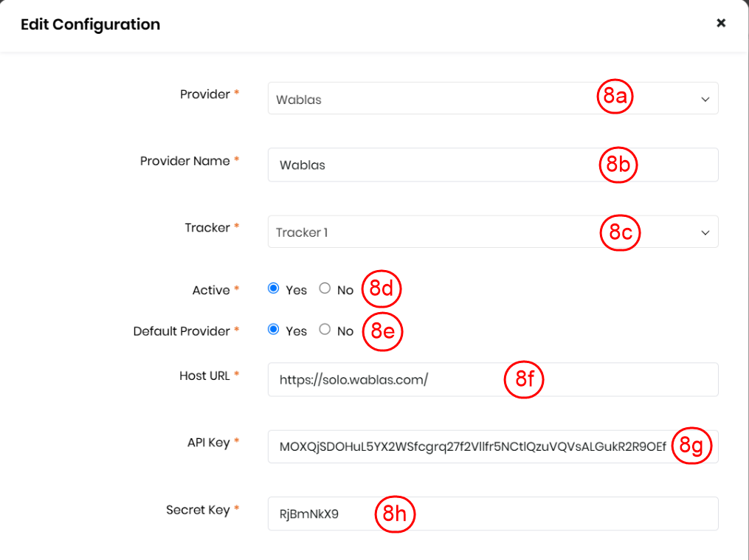Select No for Active
This screenshot has width=749, height=560.
click(x=325, y=289)
